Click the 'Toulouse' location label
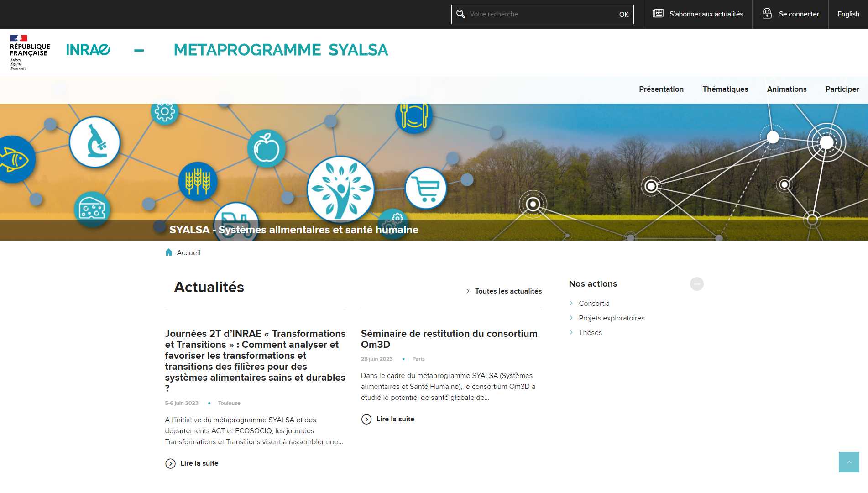The width and height of the screenshot is (868, 493). click(x=229, y=403)
